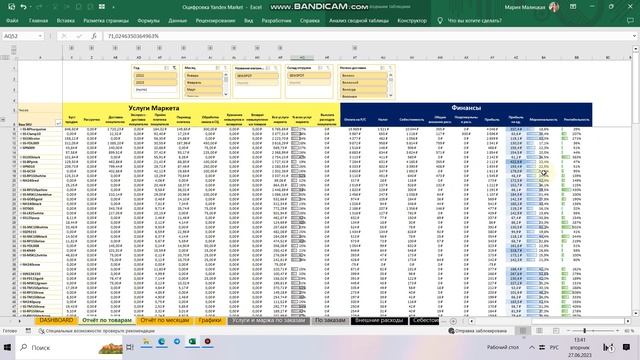Switch to the Вставка ribbon tab
The image size is (640, 360).
[x=66, y=20]
